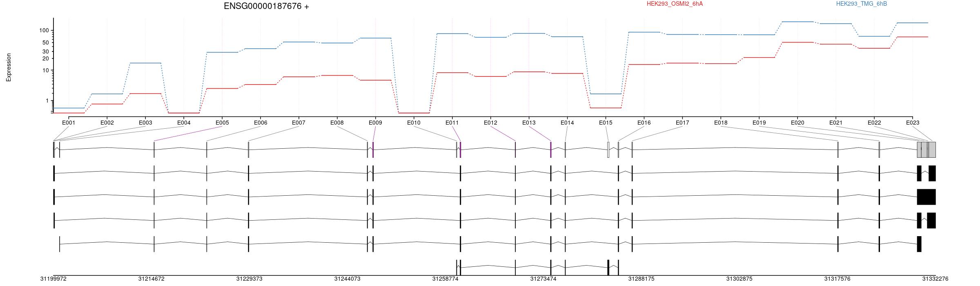
Task: Click exon label E005
Action: click(222, 123)
